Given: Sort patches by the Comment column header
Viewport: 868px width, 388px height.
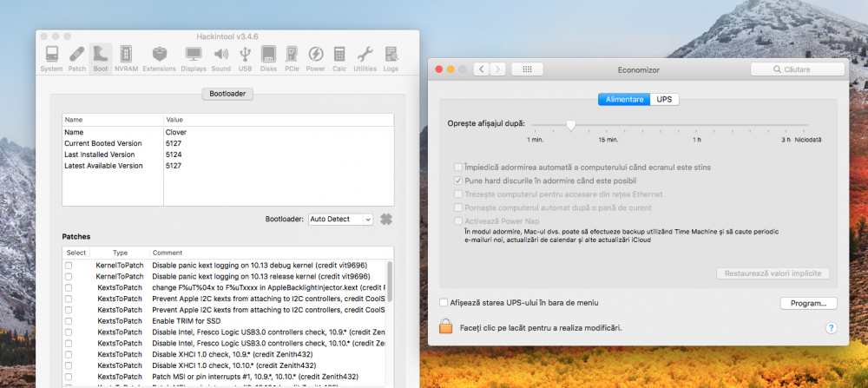Looking at the screenshot, I should 271,253.
